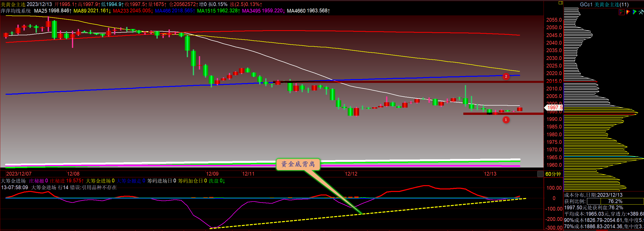This screenshot has width=644, height=231.
Task: Click the header date 2023/12/13
Action: [39, 5]
